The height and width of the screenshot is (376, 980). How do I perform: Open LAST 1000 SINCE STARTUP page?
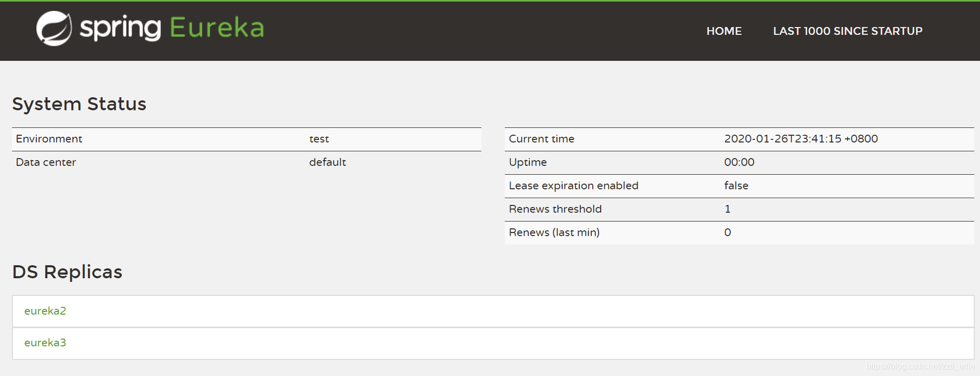[847, 31]
